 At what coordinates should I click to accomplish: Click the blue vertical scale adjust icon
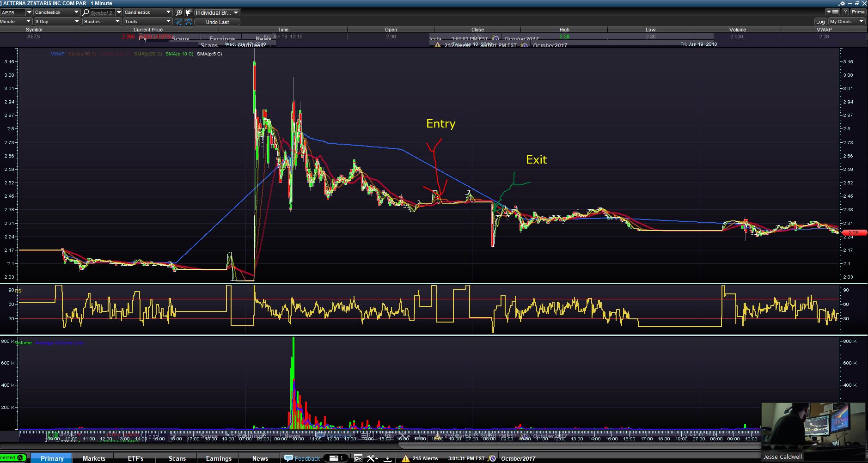point(179,22)
